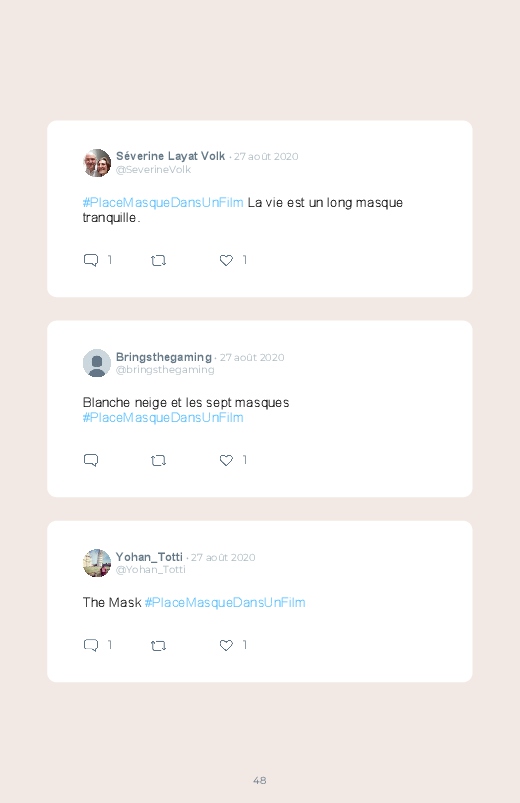
Task: Like Bringsthegaming's tweet
Action: click(x=226, y=460)
